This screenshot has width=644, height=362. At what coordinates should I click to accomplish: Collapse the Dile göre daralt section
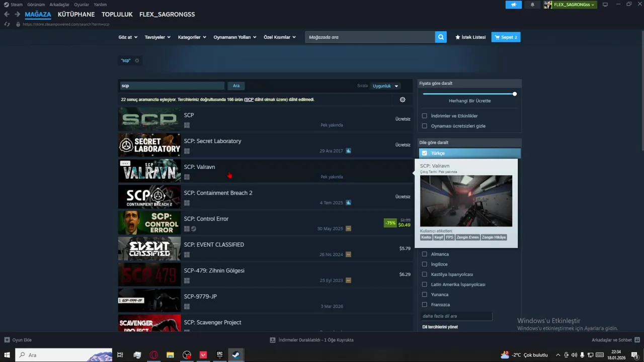click(x=470, y=143)
